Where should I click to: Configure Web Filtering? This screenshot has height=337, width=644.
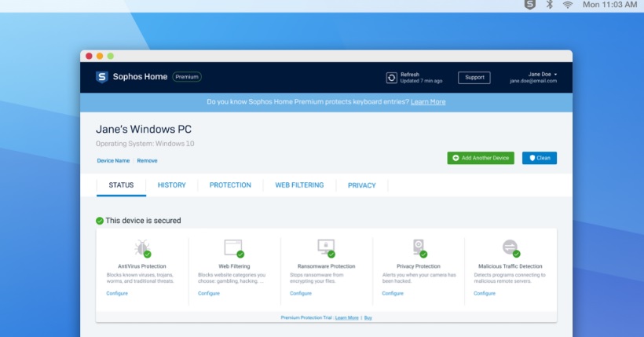(x=209, y=294)
